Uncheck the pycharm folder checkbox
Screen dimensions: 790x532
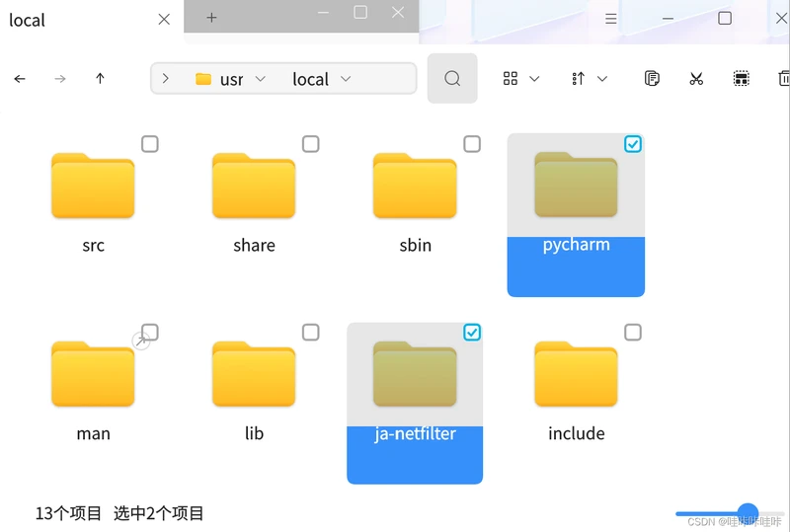(x=633, y=144)
